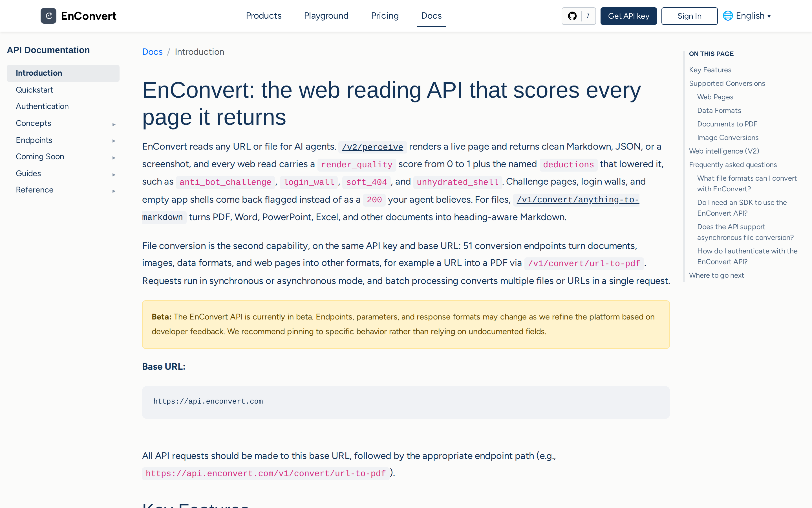Select the Docs nav tab
Screen dimensions: 812x508
tap(431, 16)
